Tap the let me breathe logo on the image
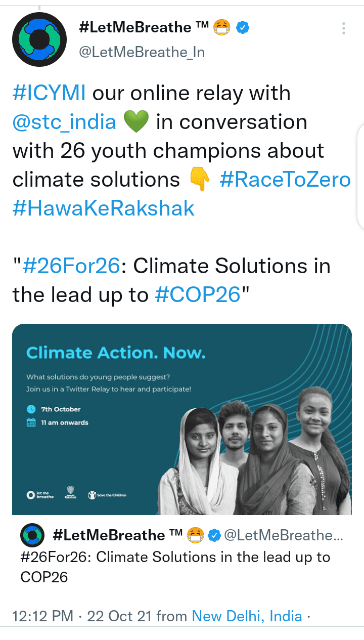 point(40,494)
